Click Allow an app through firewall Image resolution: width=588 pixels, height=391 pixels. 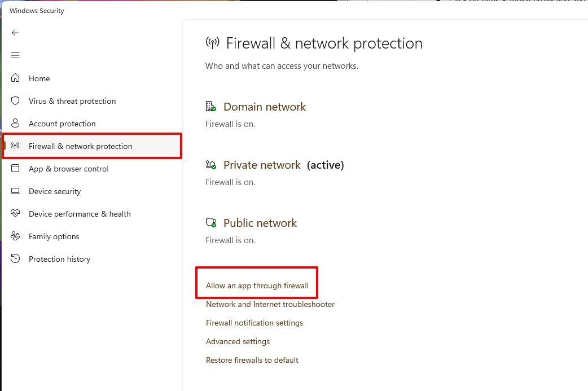tap(257, 285)
